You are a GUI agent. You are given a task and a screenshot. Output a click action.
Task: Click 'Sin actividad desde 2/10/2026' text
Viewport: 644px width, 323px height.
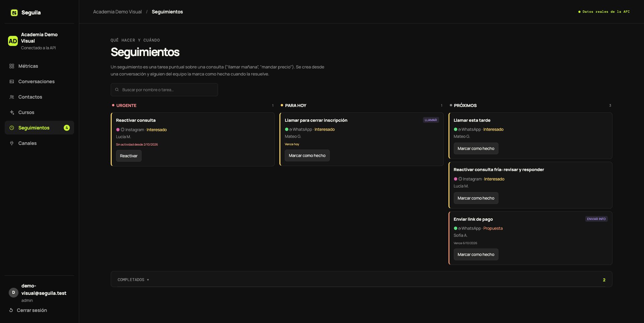click(137, 145)
